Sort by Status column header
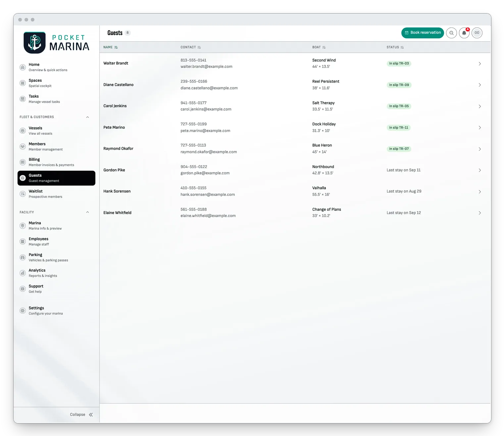 click(x=395, y=47)
